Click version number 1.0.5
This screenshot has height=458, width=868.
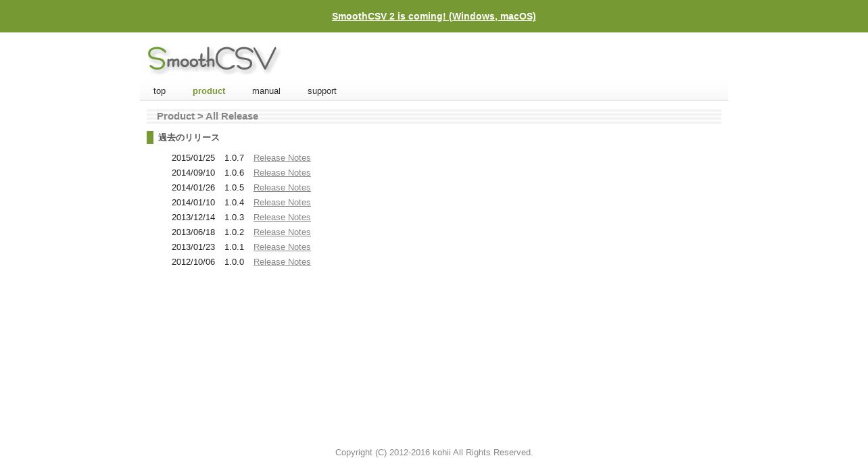pyautogui.click(x=234, y=188)
